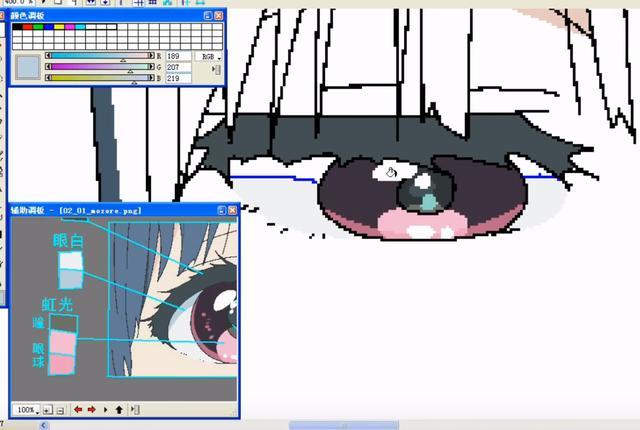
Task: Pick the black swatch in color palette
Action: point(17,27)
